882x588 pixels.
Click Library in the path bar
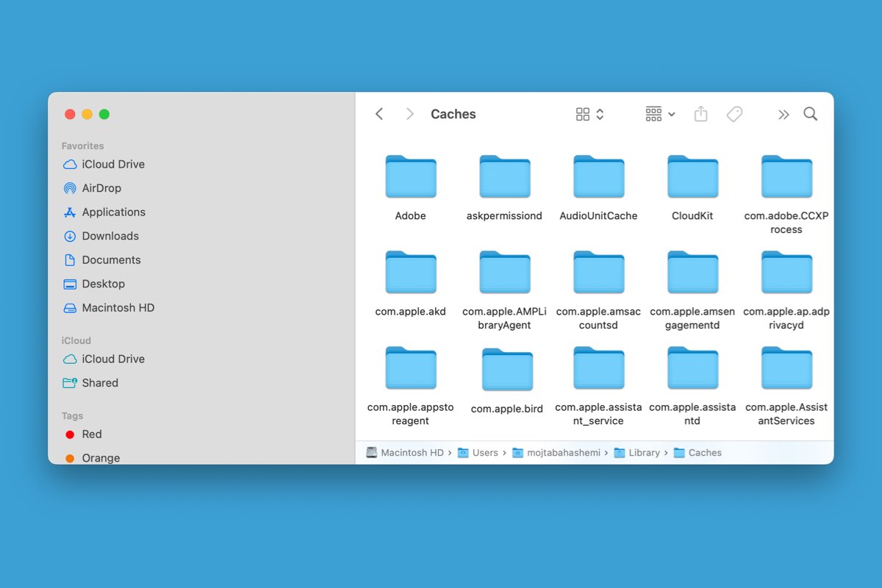click(x=643, y=453)
